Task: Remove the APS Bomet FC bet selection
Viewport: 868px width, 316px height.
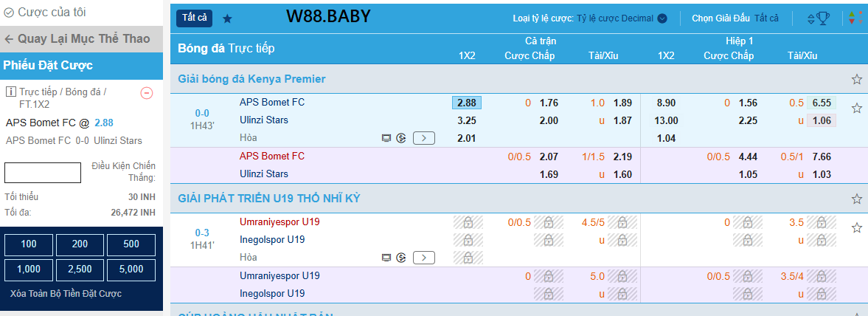Action: pos(146,93)
